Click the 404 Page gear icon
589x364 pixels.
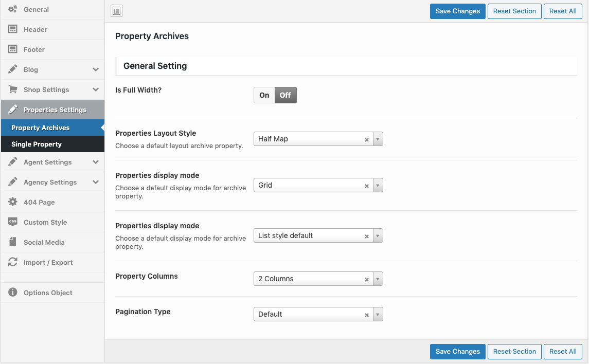click(x=13, y=202)
